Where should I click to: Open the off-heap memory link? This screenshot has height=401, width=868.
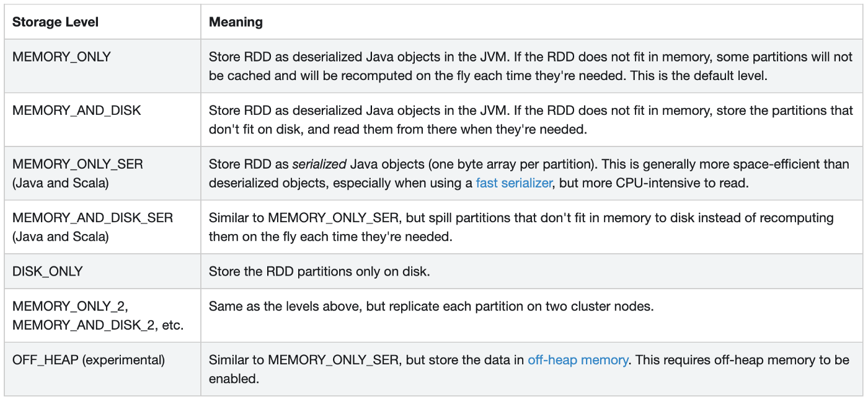click(x=578, y=360)
